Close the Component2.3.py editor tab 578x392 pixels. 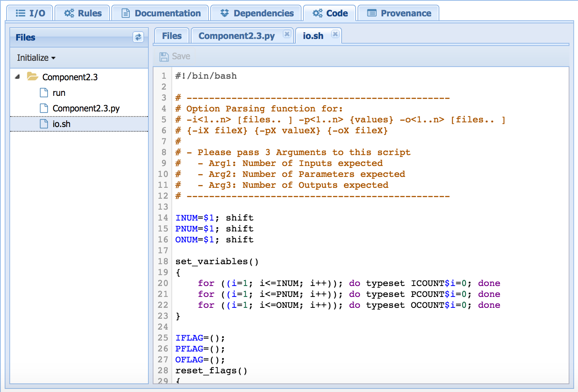coord(287,34)
